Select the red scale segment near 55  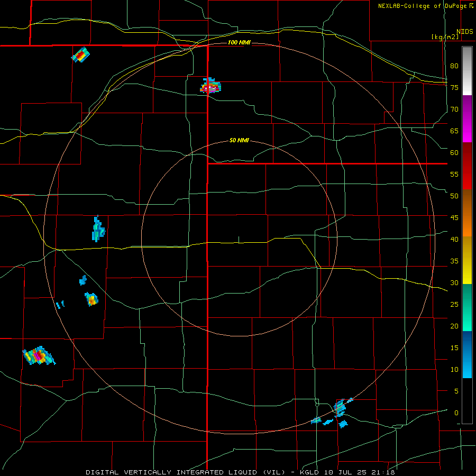pyautogui.click(x=467, y=166)
